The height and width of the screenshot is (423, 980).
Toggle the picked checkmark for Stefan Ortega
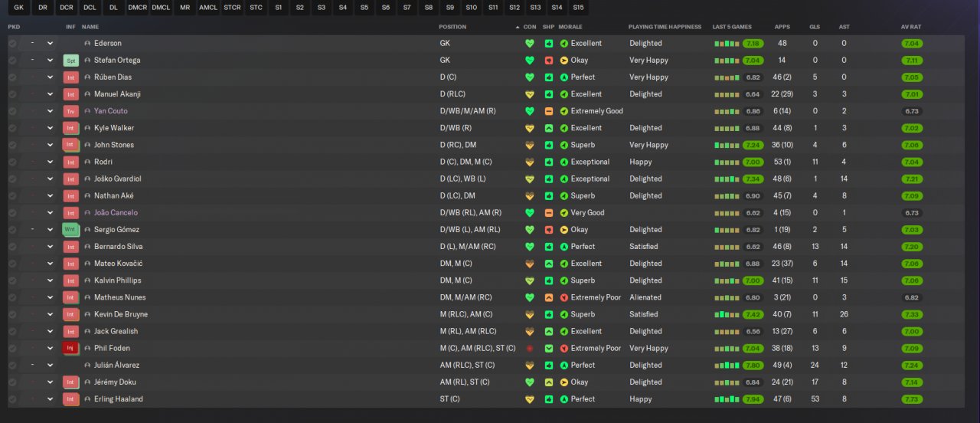click(x=12, y=61)
